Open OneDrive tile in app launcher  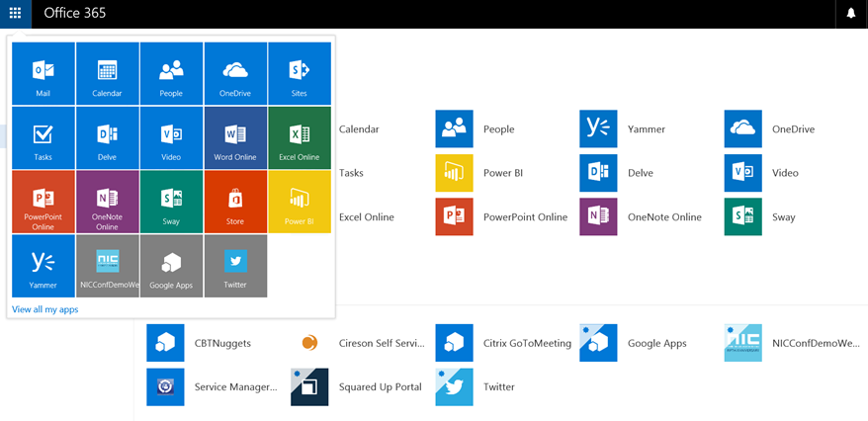coord(235,73)
